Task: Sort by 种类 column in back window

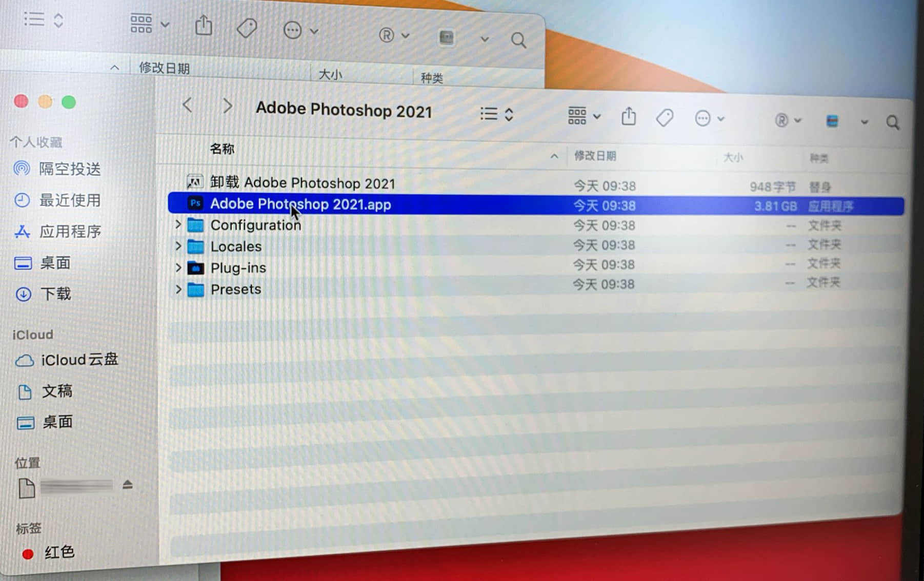Action: tap(432, 78)
